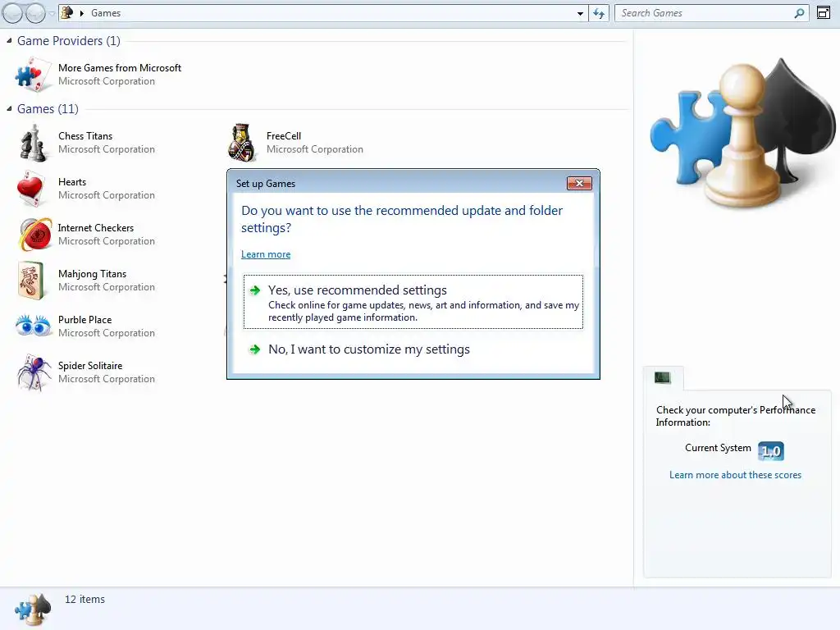Viewport: 840px width, 630px height.
Task: Select the Hearts name text
Action: 72,182
